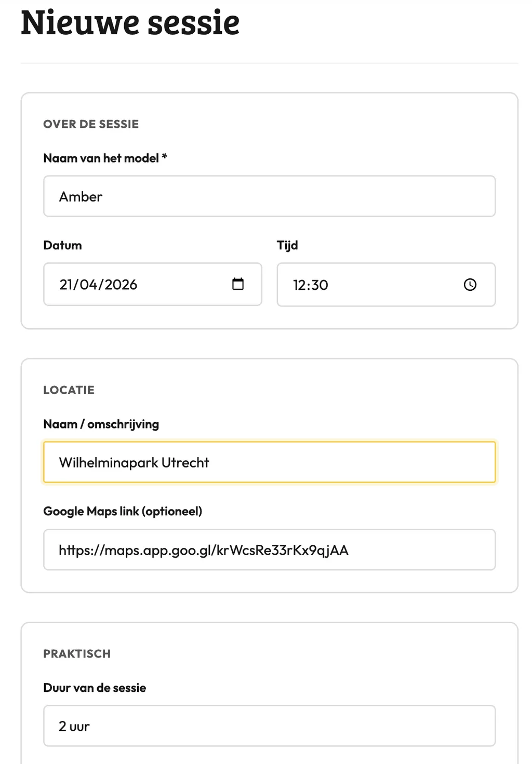Image resolution: width=532 pixels, height=764 pixels.
Task: Select the Naam van het model label
Action: click(x=105, y=158)
